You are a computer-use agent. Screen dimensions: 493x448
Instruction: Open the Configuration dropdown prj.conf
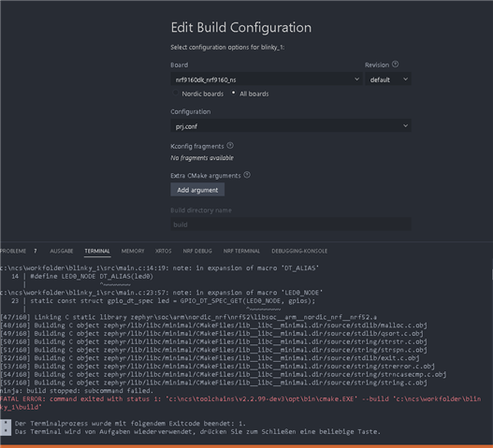pyautogui.click(x=291, y=125)
